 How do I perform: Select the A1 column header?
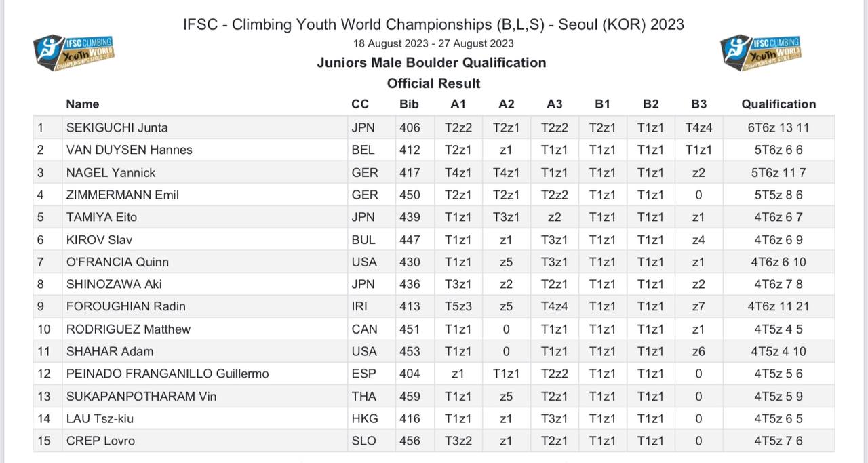(458, 104)
